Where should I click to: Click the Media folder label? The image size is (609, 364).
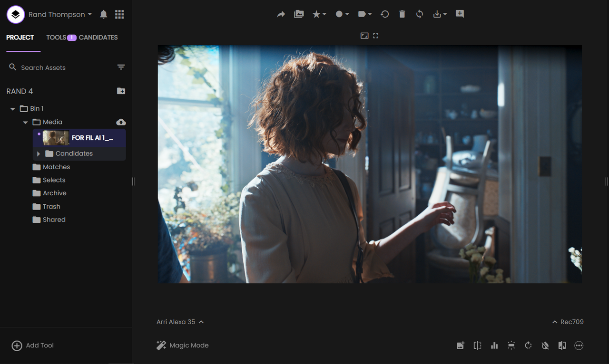[x=52, y=122]
